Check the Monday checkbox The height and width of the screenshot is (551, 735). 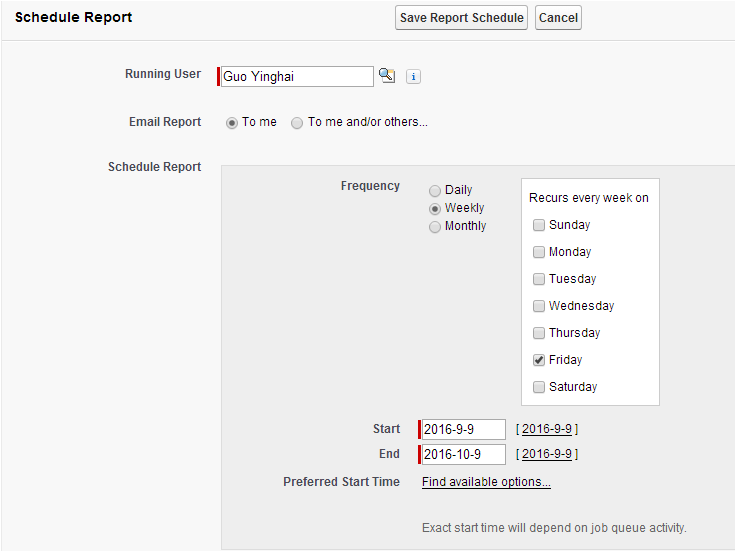pos(539,252)
